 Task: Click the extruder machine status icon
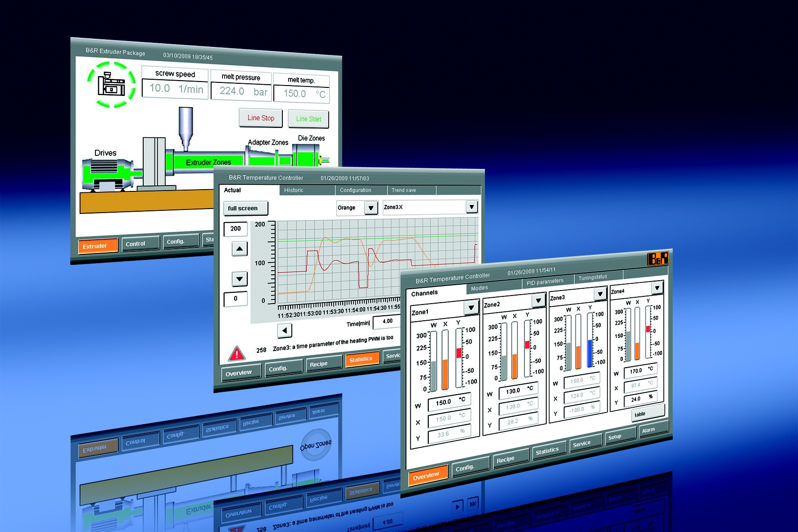(111, 85)
